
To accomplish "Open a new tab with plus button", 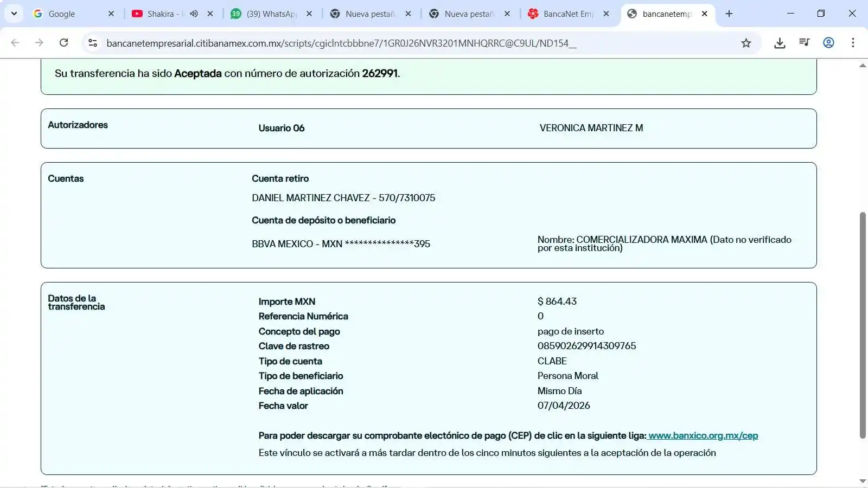I will (729, 14).
